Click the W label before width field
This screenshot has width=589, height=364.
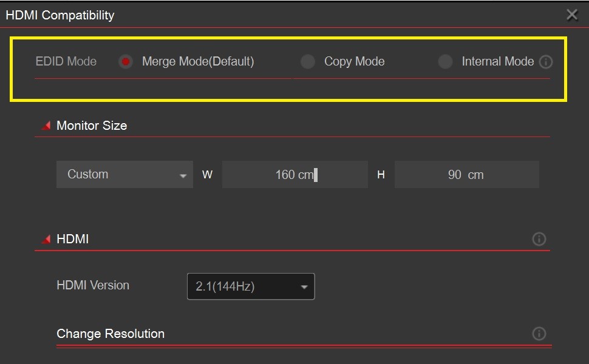point(207,175)
